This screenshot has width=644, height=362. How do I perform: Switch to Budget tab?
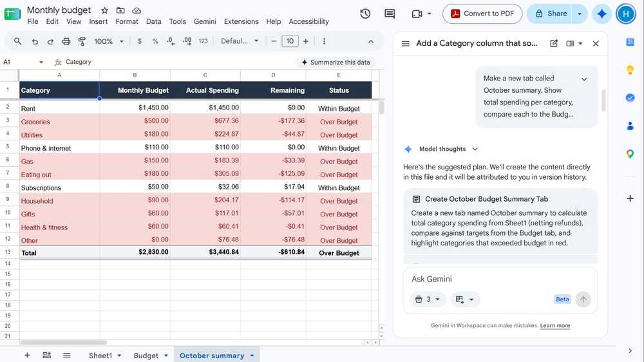[x=146, y=356]
